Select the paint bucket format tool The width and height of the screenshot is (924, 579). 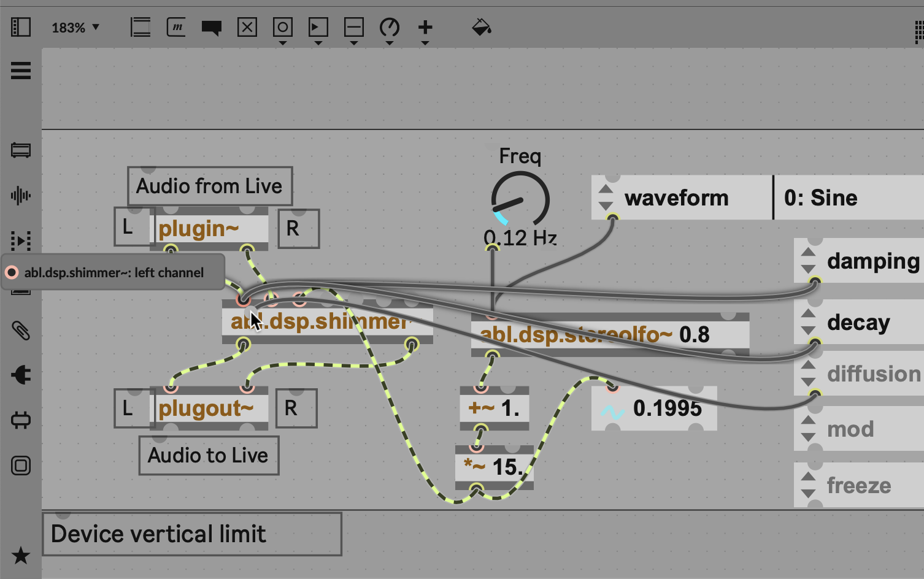(x=481, y=27)
